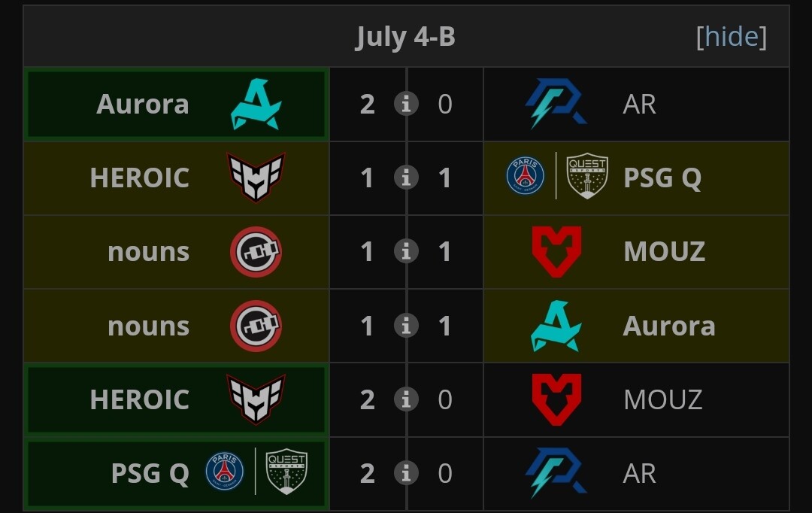812x513 pixels.
Task: Open match info for nouns vs MOUZ
Action: pyautogui.click(x=406, y=252)
